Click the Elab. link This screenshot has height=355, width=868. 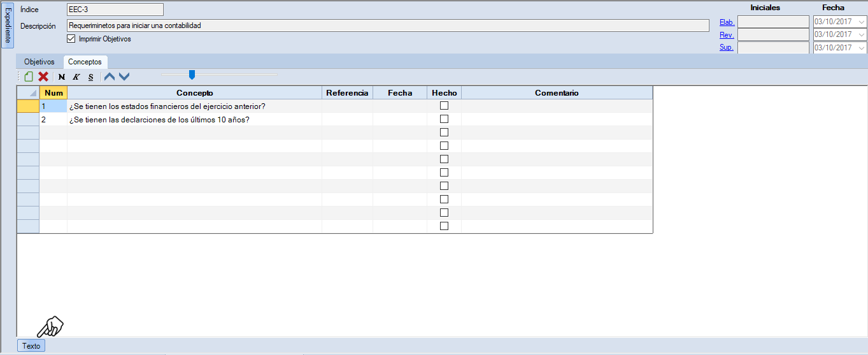click(x=727, y=22)
